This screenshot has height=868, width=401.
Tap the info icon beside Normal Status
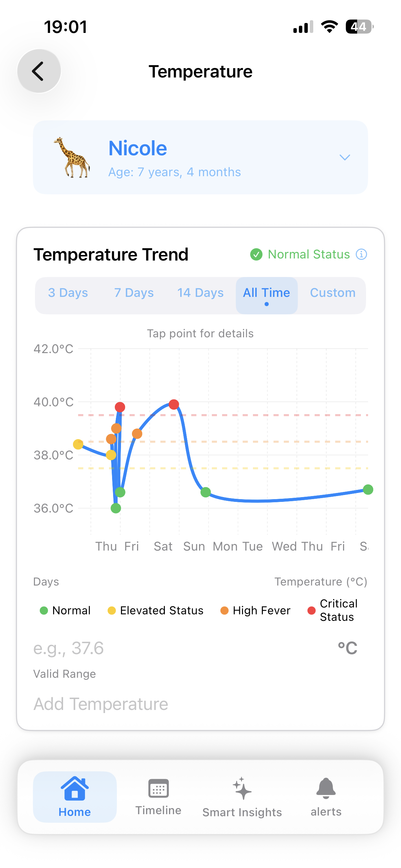tap(362, 254)
